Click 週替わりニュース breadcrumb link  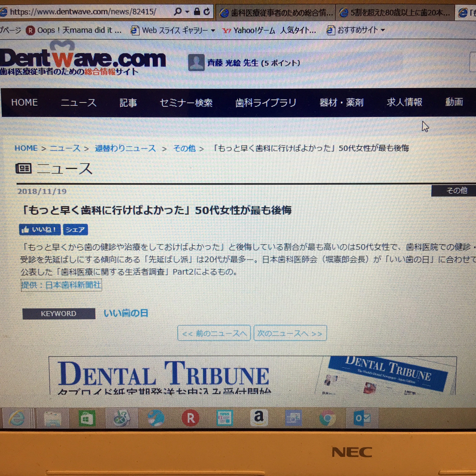click(125, 148)
